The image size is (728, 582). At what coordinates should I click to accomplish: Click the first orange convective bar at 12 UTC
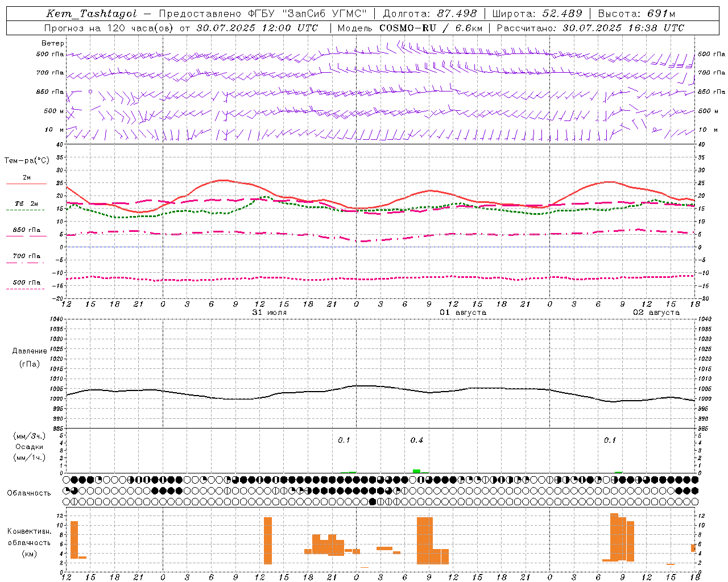click(x=74, y=539)
